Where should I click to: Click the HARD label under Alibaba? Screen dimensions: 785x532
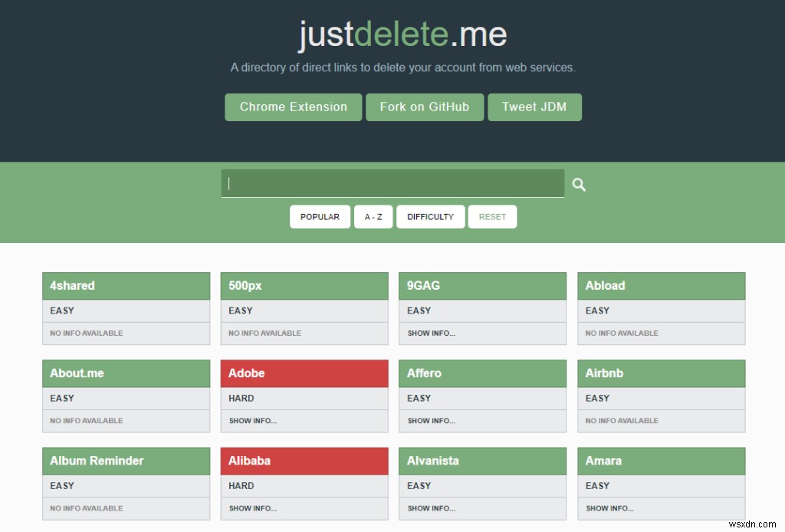(x=241, y=486)
